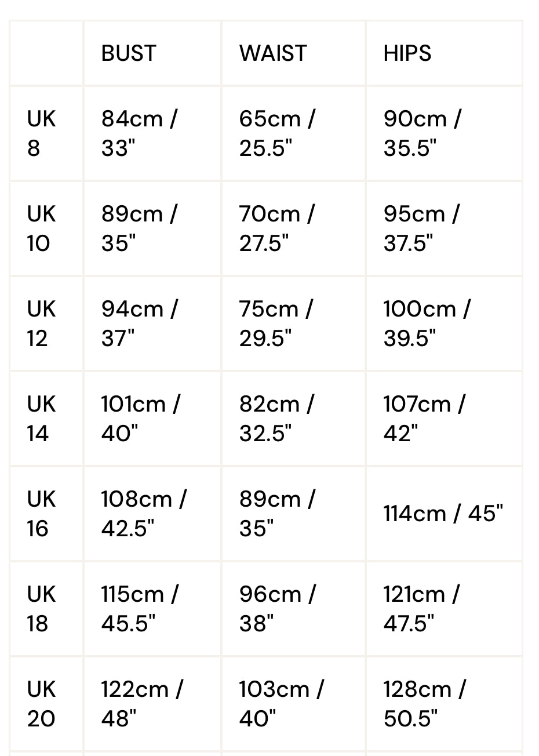Click the 95cm / 37.5" hips cell
This screenshot has height=756, width=539.
tap(421, 228)
